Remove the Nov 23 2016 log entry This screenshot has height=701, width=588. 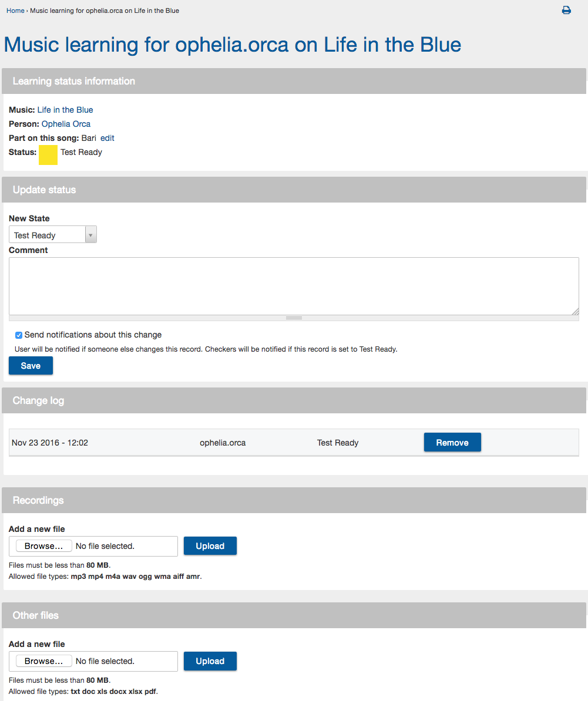click(452, 442)
